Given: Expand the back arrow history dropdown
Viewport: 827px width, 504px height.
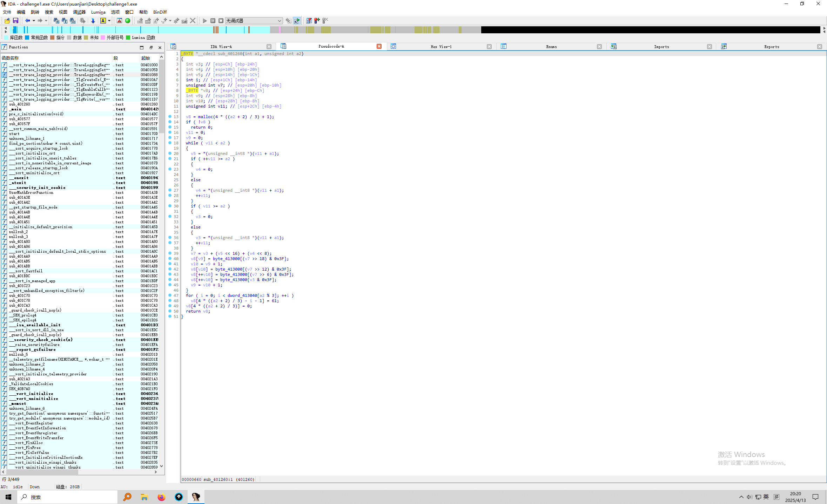Looking at the screenshot, I should coord(34,21).
